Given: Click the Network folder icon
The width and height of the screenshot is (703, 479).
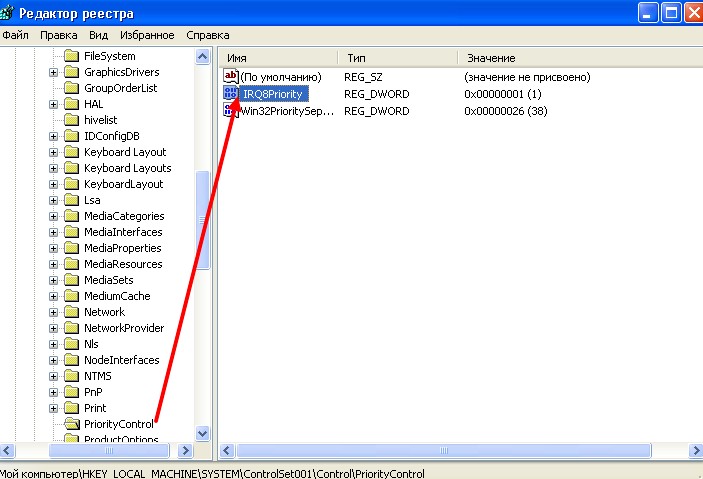Looking at the screenshot, I should coord(71,312).
